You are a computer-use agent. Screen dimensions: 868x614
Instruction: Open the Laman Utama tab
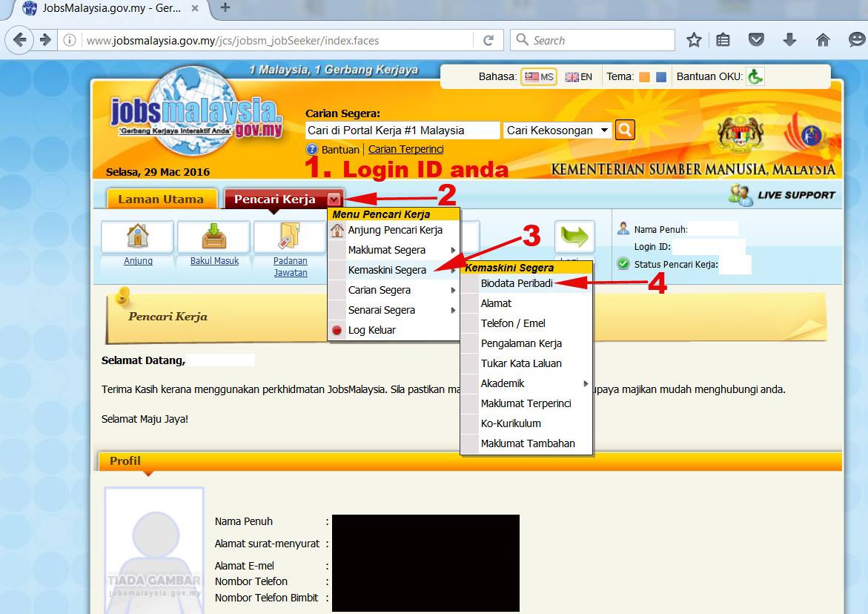click(x=161, y=199)
